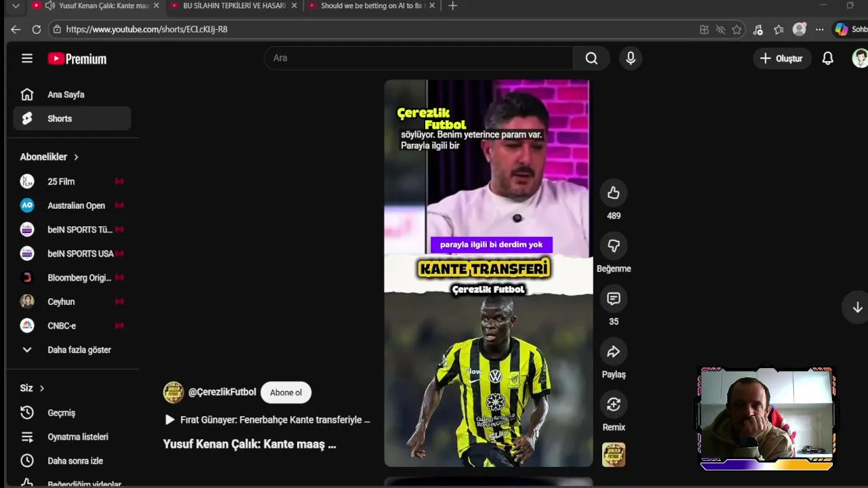This screenshot has height=488, width=868.
Task: Close the Yusuf Kenan Çalık tab
Action: pyautogui.click(x=156, y=6)
